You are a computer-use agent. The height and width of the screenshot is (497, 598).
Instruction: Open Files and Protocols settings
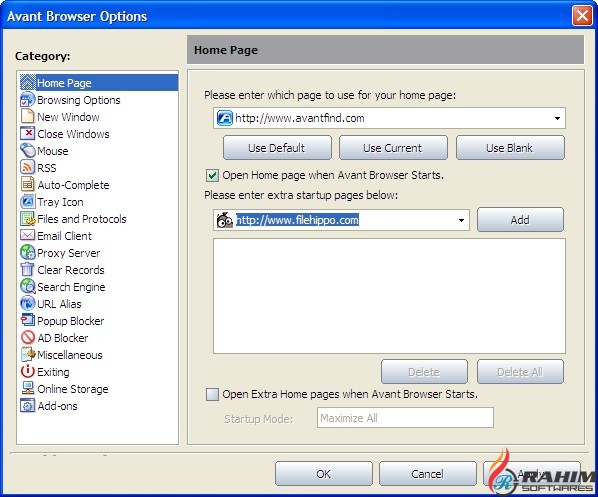point(82,219)
